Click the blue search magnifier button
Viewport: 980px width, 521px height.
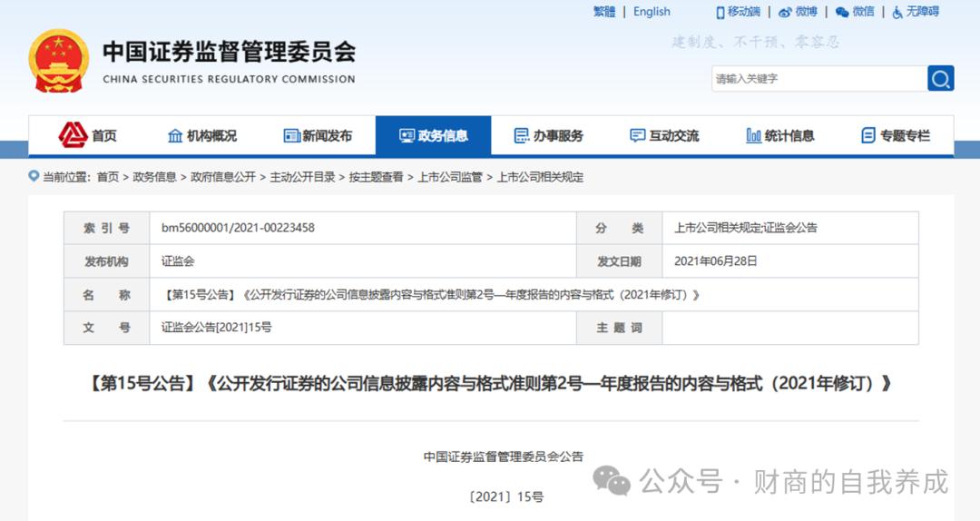941,78
